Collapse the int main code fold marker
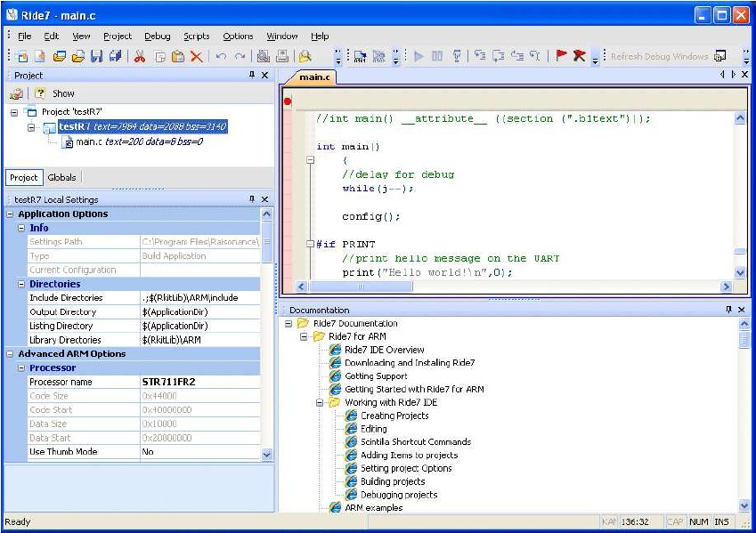 (x=311, y=160)
